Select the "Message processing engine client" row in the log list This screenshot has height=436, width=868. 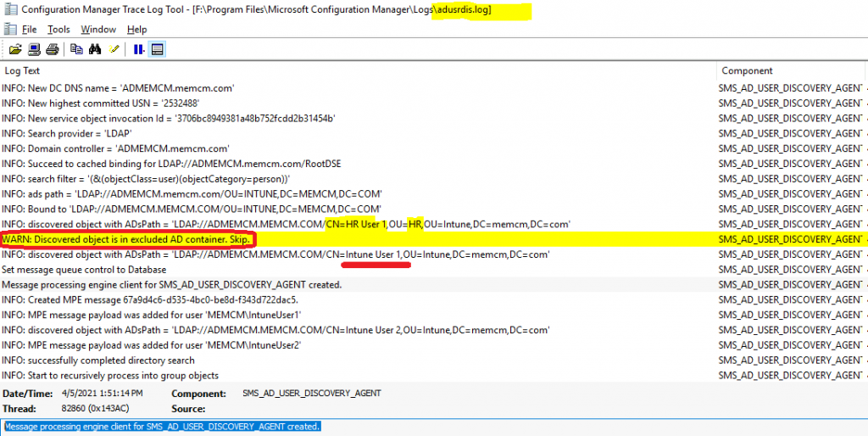click(434, 285)
